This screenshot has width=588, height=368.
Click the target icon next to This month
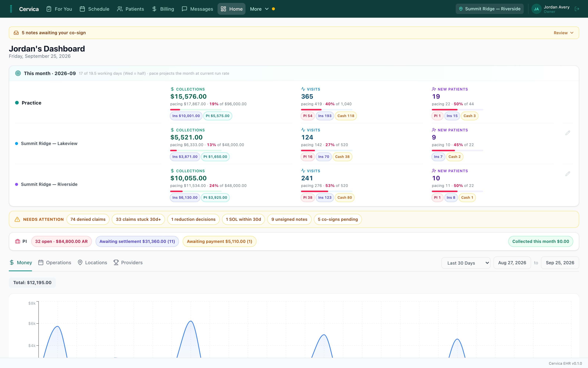coord(18,73)
